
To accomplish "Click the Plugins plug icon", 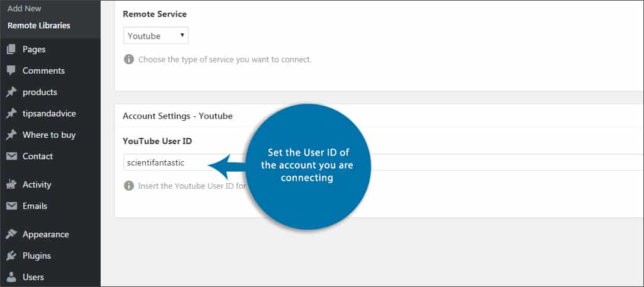I will pos(11,256).
